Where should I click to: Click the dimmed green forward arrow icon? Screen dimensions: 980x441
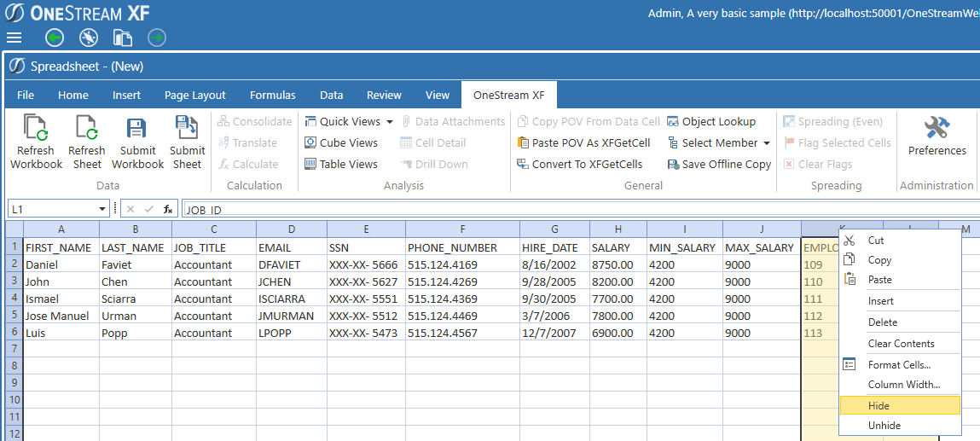click(157, 38)
